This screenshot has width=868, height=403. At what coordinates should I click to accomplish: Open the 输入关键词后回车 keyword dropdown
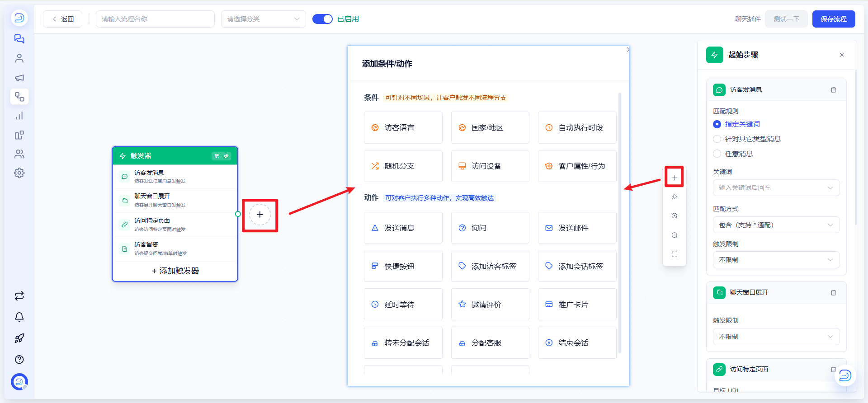click(776, 188)
